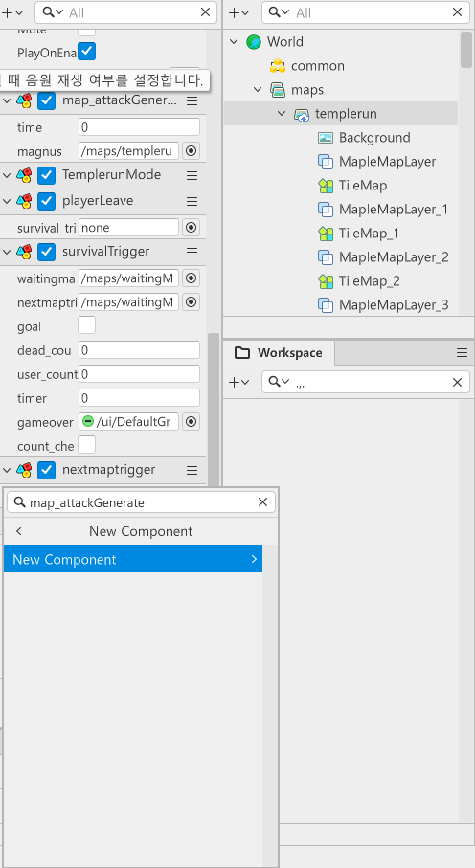This screenshot has width=475, height=868.
Task: Open the playerLeave component options menu
Action: click(192, 201)
